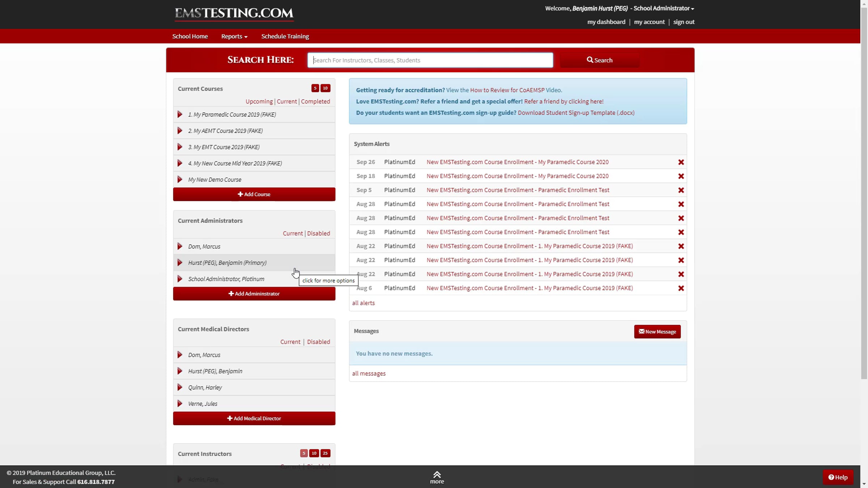868x488 pixels.
Task: Show 25 current instructors per page
Action: click(325, 453)
